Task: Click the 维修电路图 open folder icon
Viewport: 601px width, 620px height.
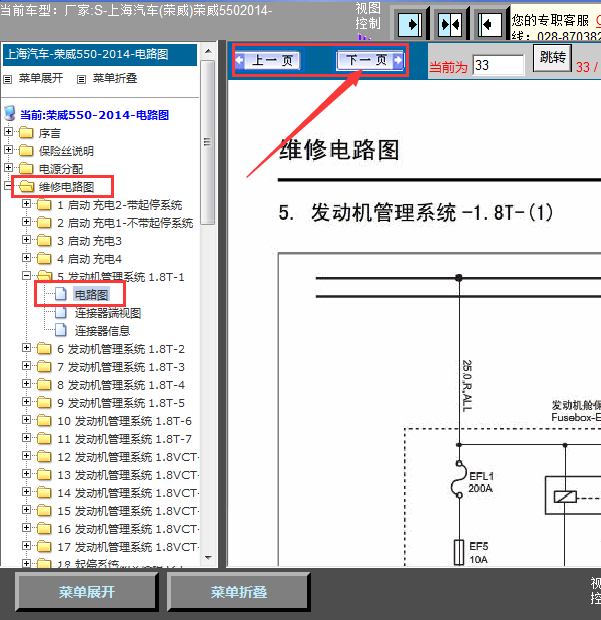Action: pos(26,186)
